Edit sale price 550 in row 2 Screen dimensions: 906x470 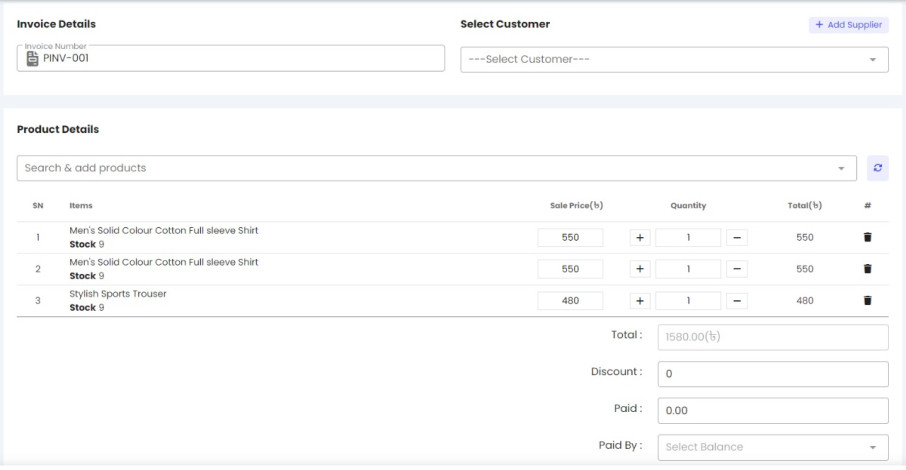pos(570,269)
